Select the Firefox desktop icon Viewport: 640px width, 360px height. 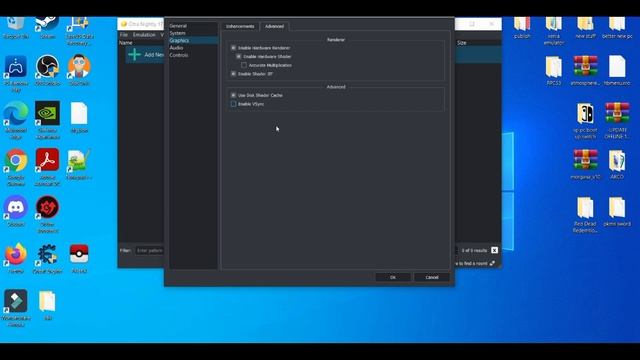coord(16,258)
